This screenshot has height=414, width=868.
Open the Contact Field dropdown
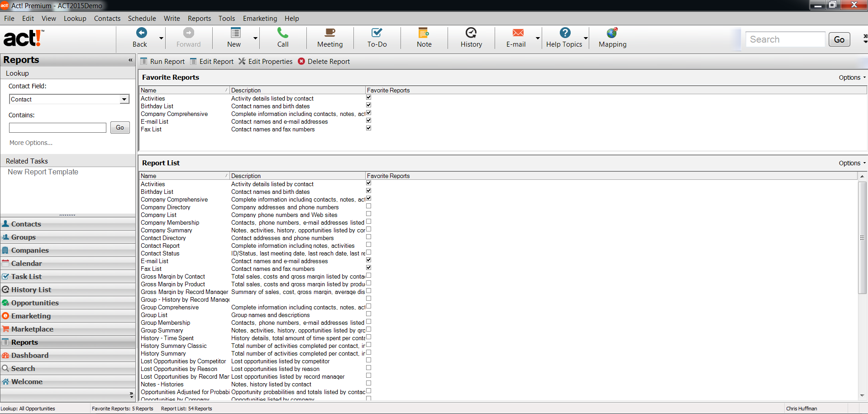[x=124, y=99]
